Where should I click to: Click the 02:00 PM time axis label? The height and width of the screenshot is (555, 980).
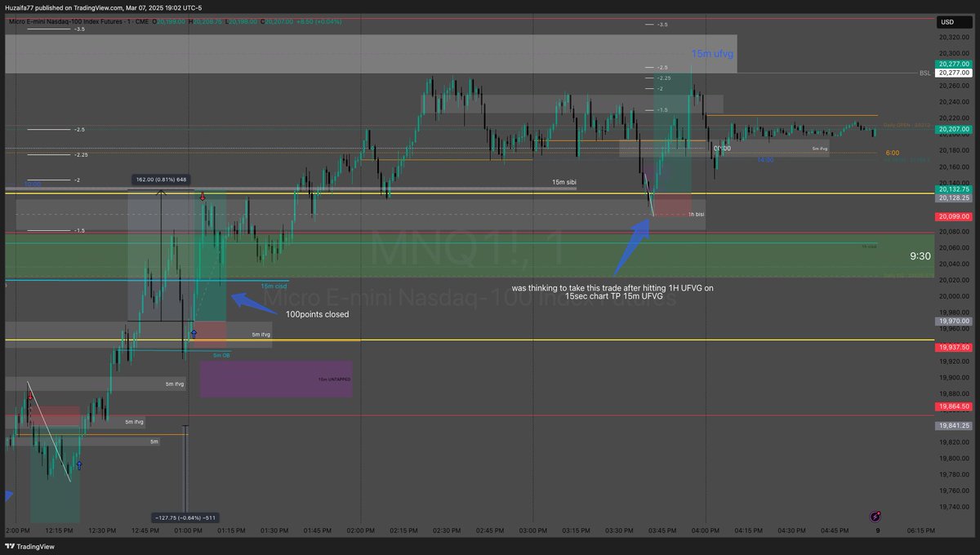(360, 530)
